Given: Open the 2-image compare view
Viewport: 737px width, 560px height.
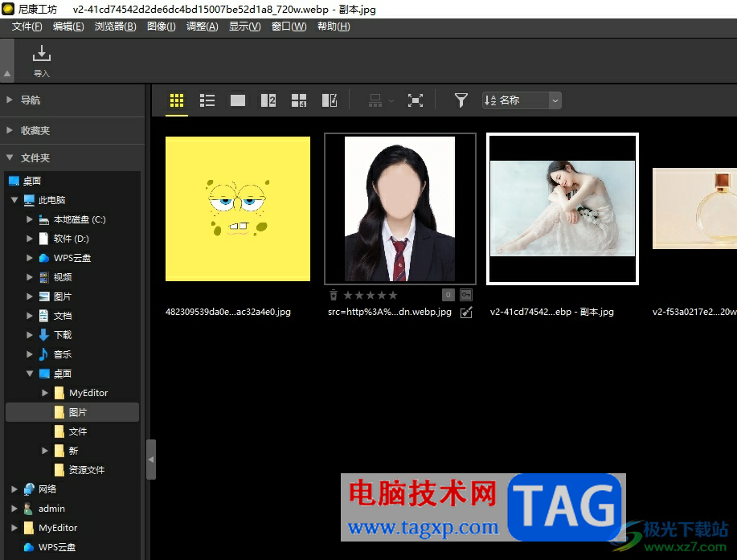Looking at the screenshot, I should [x=268, y=100].
